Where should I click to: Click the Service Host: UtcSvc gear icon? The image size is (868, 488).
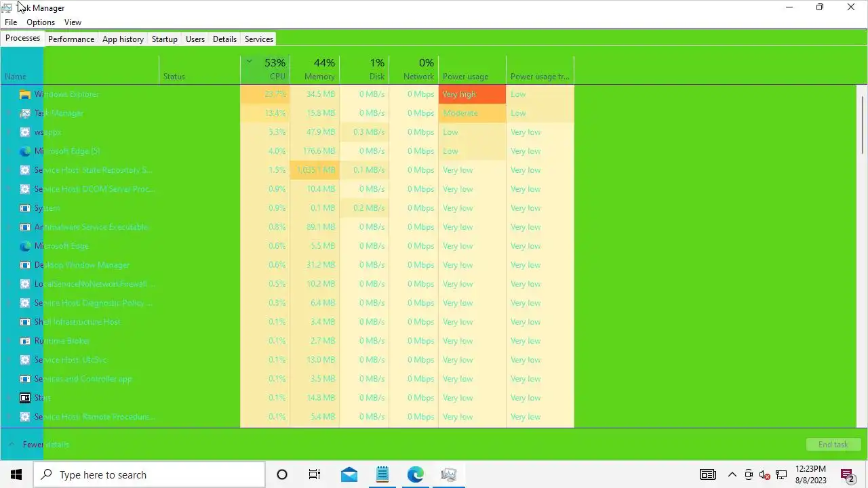[x=25, y=360]
